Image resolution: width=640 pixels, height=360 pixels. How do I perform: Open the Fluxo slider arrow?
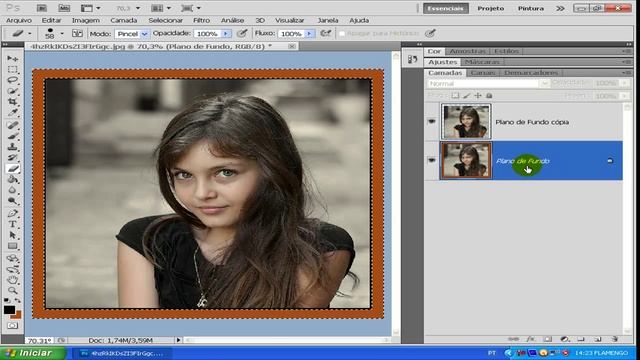309,34
